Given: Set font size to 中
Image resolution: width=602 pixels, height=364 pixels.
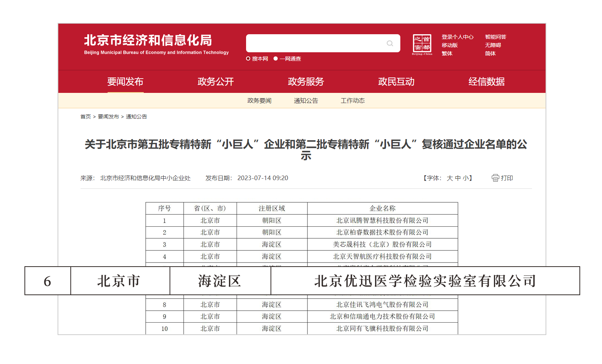Looking at the screenshot, I should pyautogui.click(x=458, y=178).
